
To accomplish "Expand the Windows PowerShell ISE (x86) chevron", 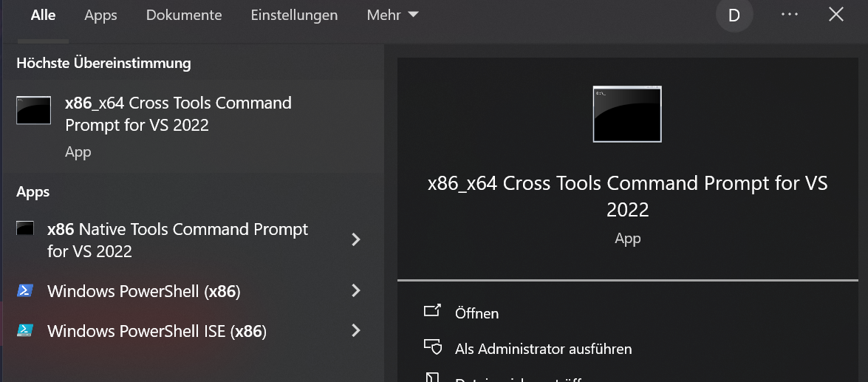I will [356, 330].
